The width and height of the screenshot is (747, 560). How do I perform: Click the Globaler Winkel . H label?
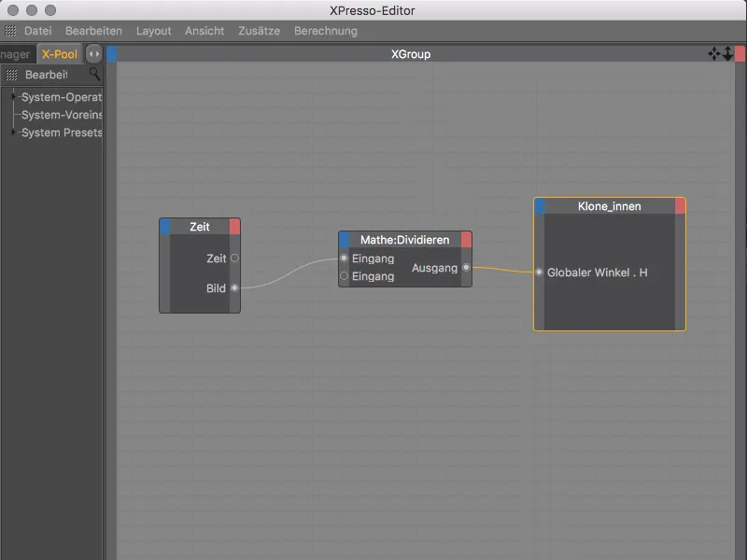pyautogui.click(x=597, y=273)
